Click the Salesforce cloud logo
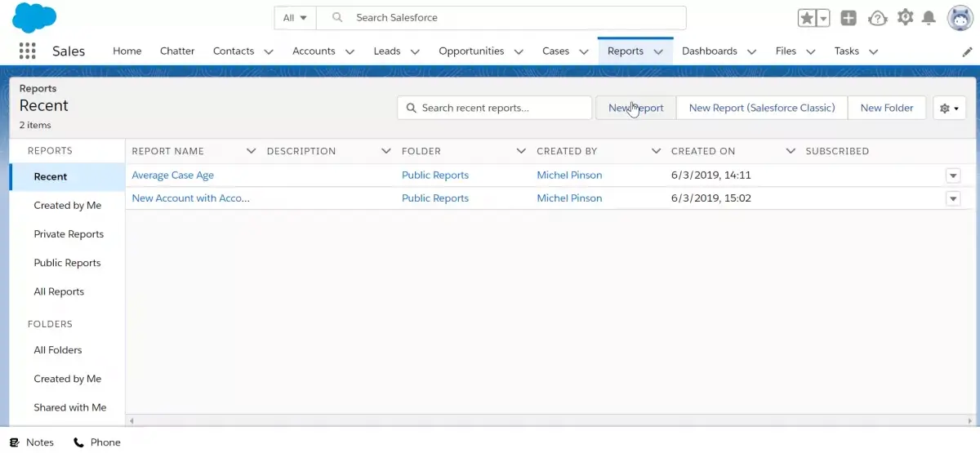Image resolution: width=980 pixels, height=453 pixels. coord(35,17)
